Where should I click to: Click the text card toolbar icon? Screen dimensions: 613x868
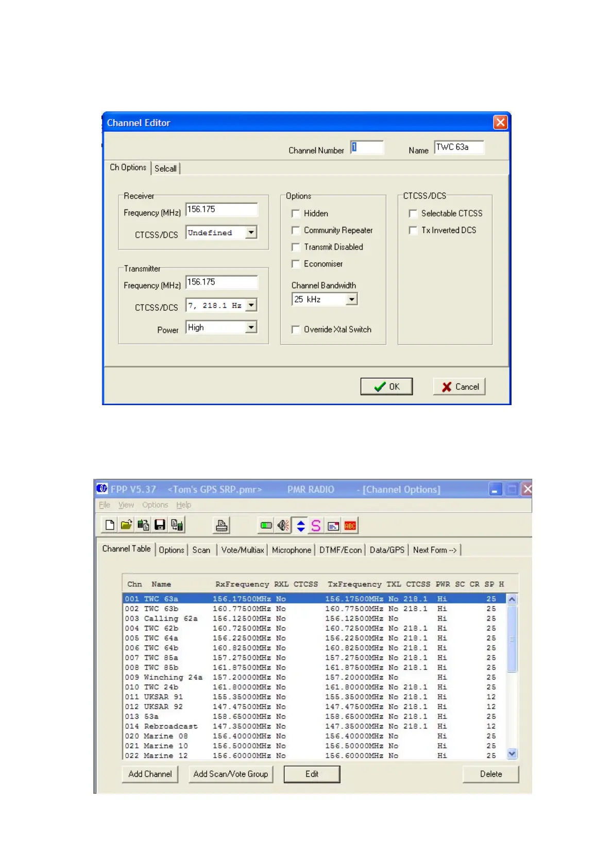click(x=333, y=525)
